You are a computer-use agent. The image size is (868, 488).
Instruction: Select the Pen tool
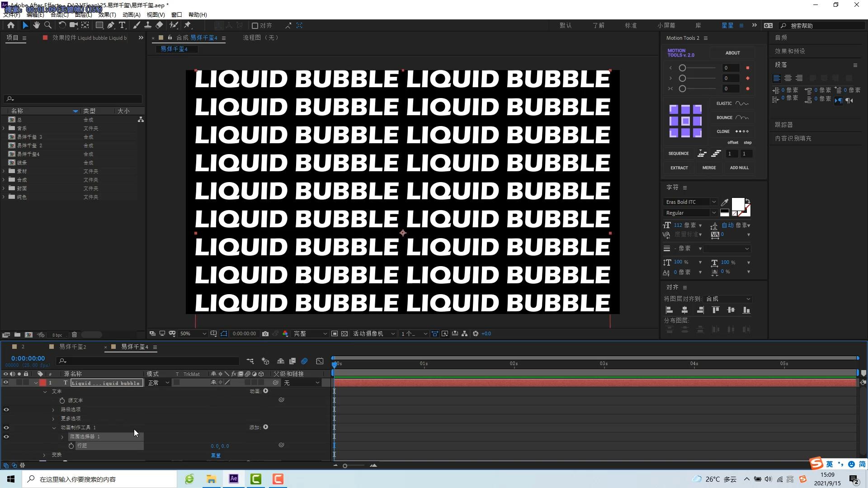111,25
